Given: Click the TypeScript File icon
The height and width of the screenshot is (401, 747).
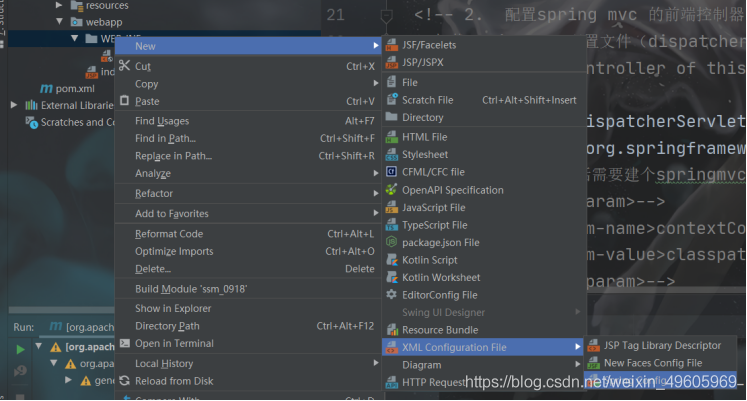Looking at the screenshot, I should click(x=392, y=225).
